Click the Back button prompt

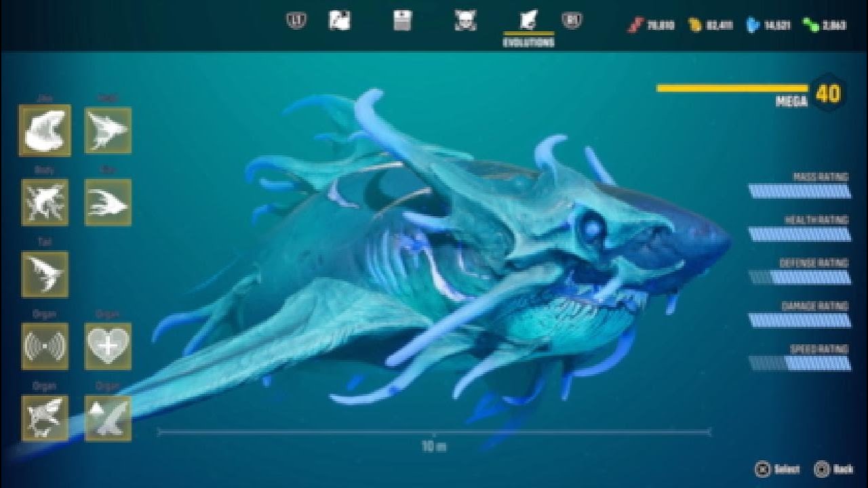tap(833, 469)
